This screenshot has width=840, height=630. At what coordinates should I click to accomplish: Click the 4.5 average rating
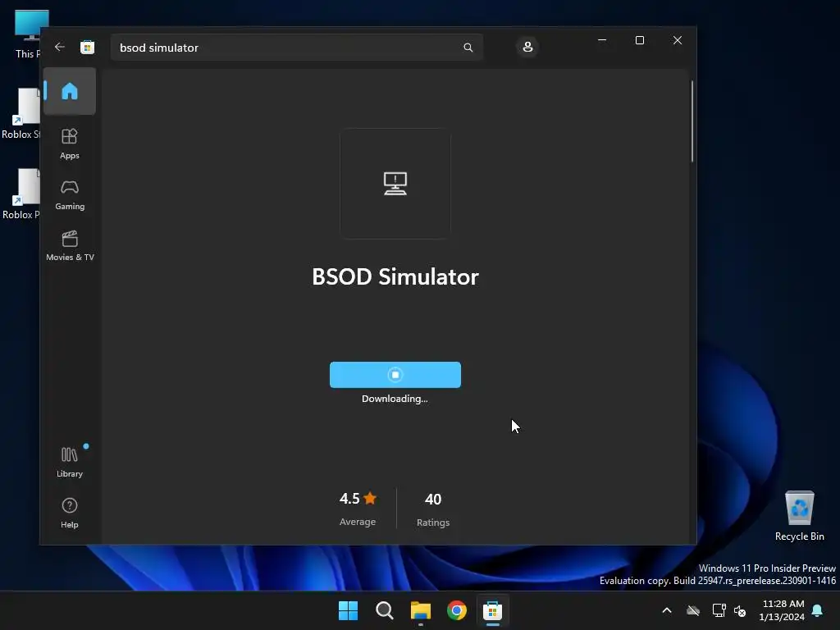point(358,509)
